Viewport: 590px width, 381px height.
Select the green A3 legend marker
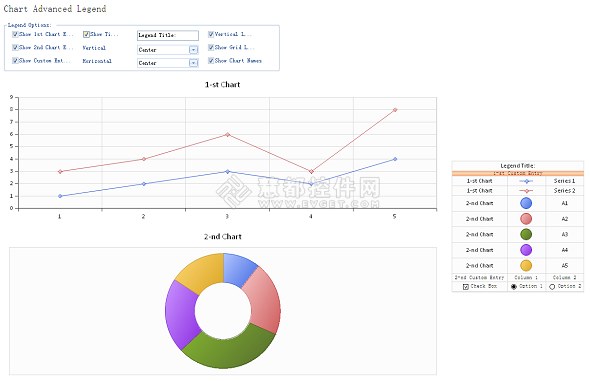[526, 234]
